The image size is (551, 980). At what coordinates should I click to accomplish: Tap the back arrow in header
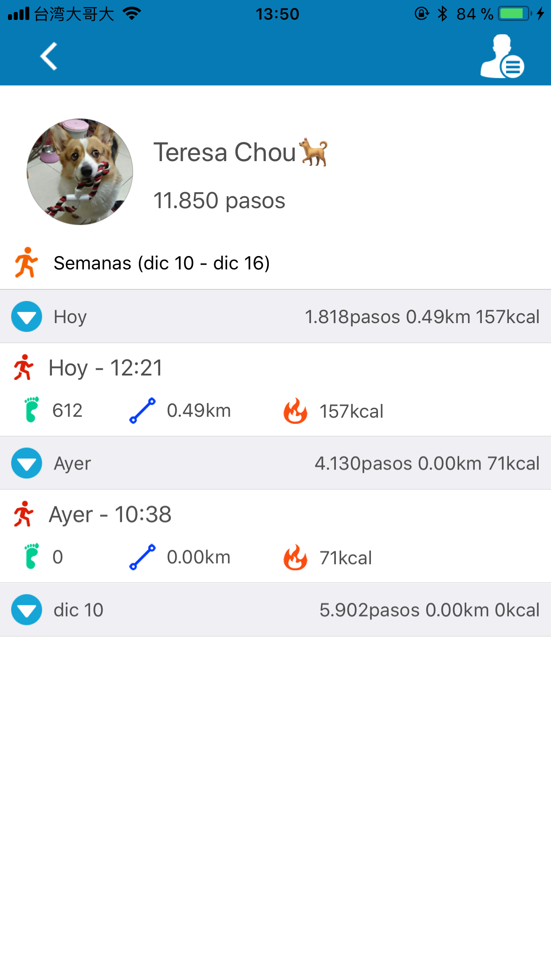[49, 56]
